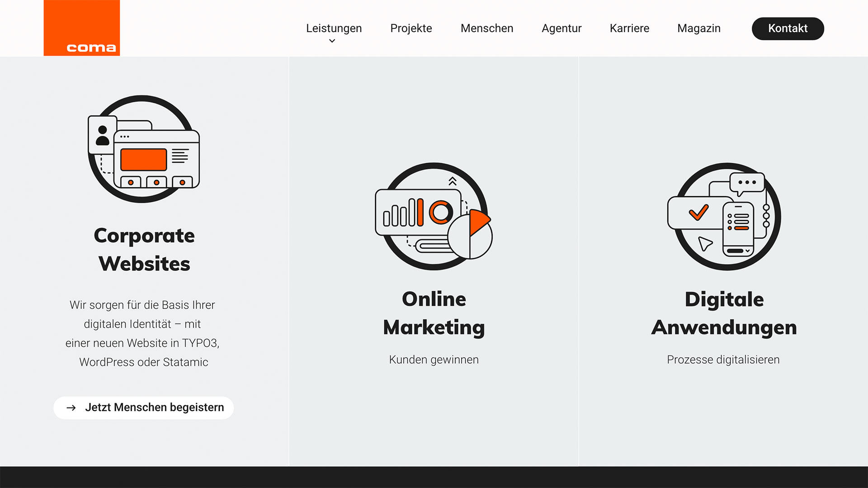868x488 pixels.
Task: Click the user profile icon in the website graphic
Action: tap(103, 134)
